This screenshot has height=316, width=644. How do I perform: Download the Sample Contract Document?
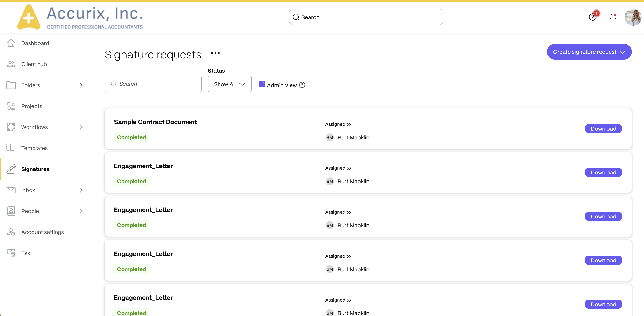[603, 128]
